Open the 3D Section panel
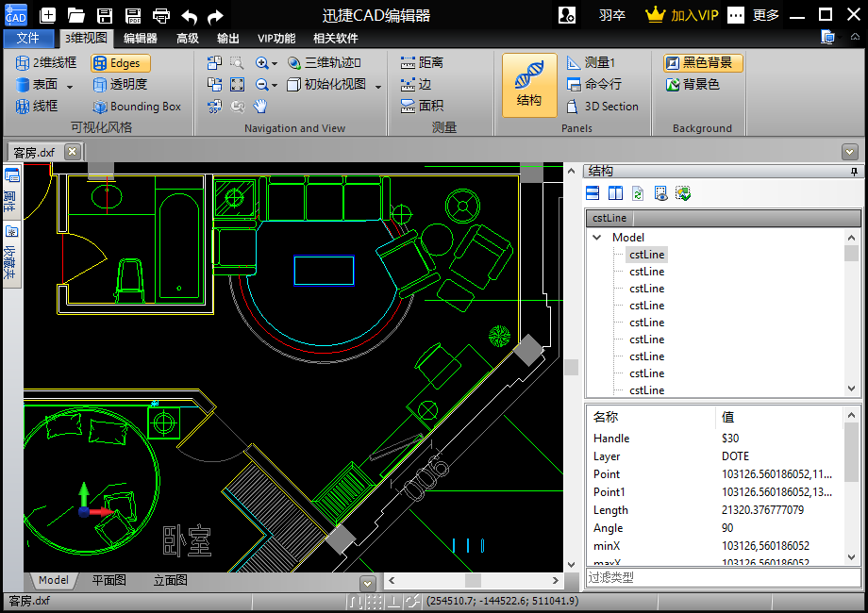868x613 pixels. (603, 107)
